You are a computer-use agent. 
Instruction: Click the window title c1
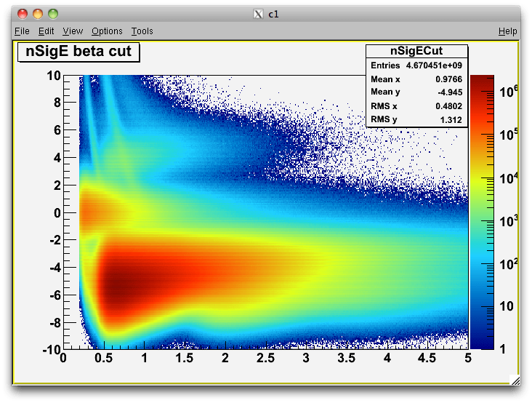[x=273, y=15]
